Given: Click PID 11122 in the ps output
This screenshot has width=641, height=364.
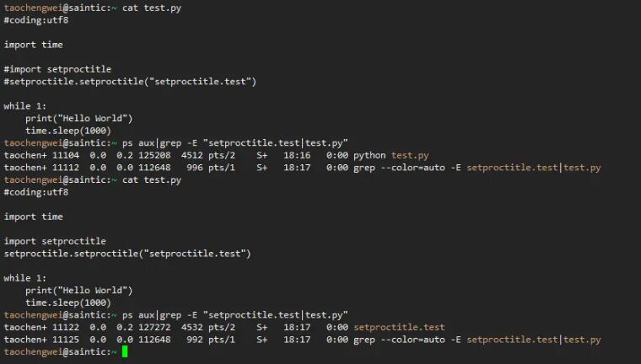Looking at the screenshot, I should pyautogui.click(x=67, y=327).
